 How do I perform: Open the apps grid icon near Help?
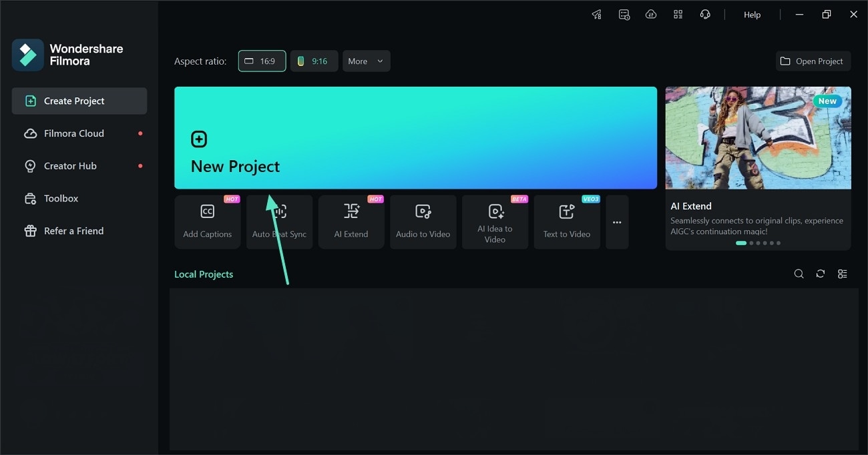click(678, 14)
